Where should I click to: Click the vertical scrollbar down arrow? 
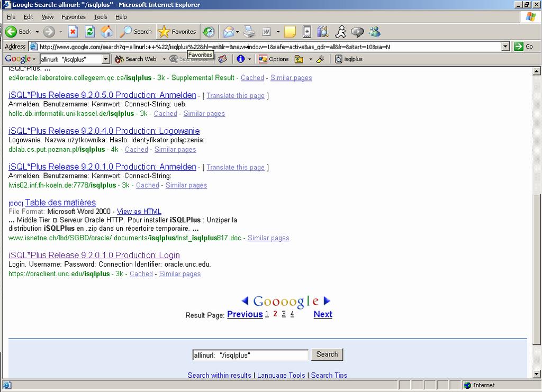tap(537, 373)
